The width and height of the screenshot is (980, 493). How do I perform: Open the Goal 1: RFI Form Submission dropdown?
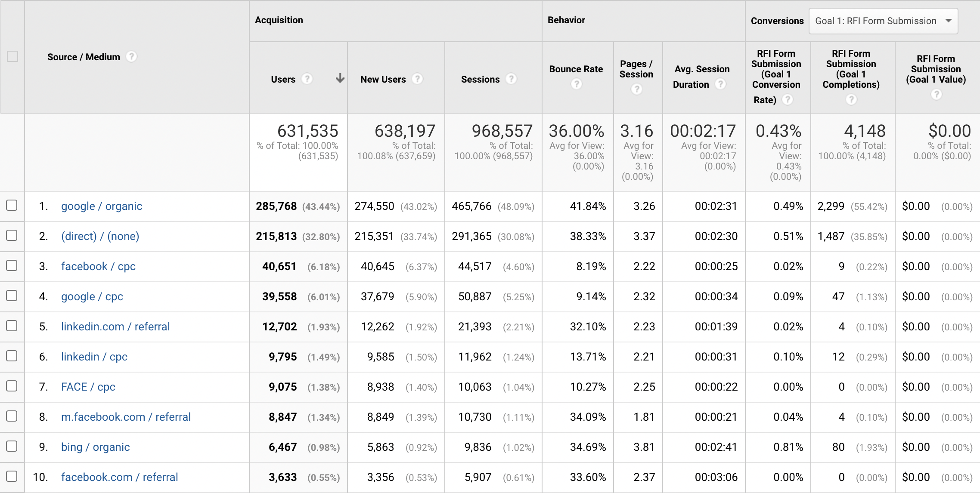[x=883, y=21]
